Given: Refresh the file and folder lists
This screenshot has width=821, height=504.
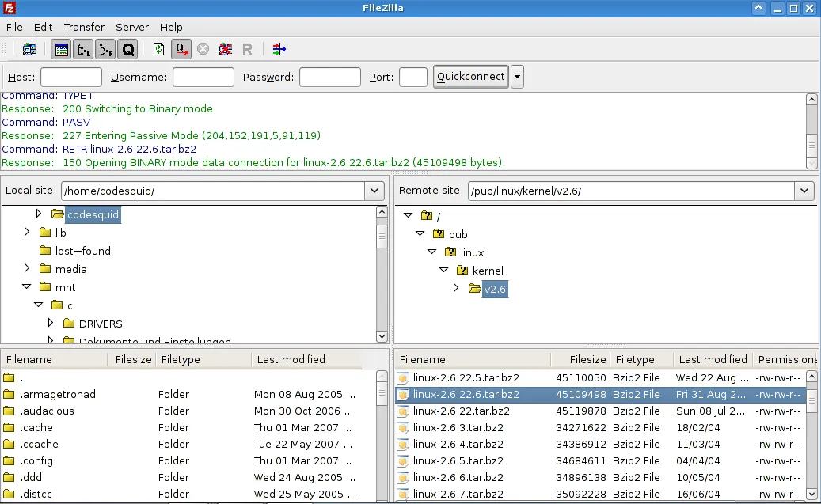Looking at the screenshot, I should coord(158,49).
